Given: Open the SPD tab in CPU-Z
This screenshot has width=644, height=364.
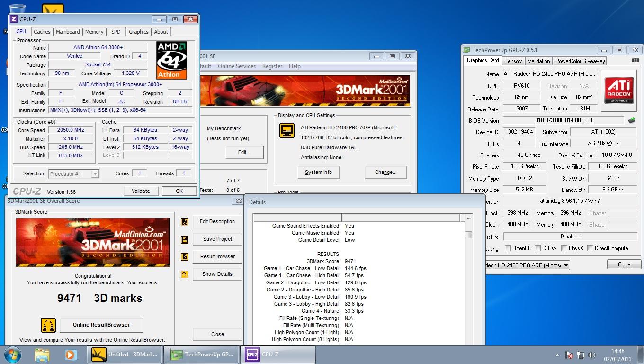Looking at the screenshot, I should click(x=116, y=32).
